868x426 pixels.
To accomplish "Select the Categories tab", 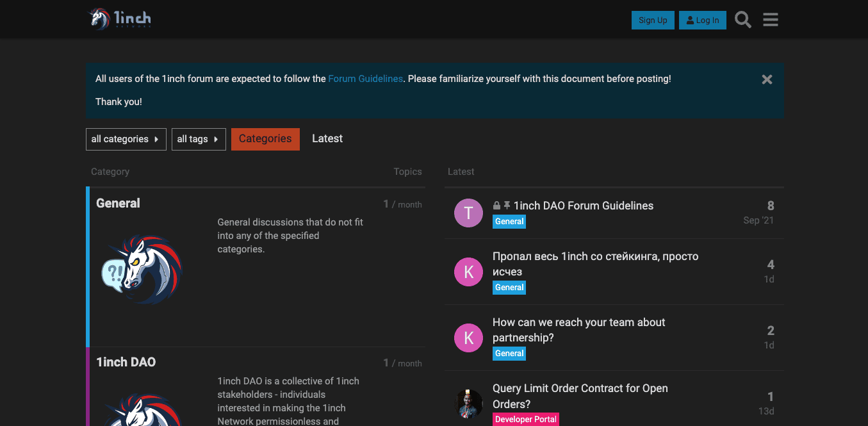I will pyautogui.click(x=265, y=139).
